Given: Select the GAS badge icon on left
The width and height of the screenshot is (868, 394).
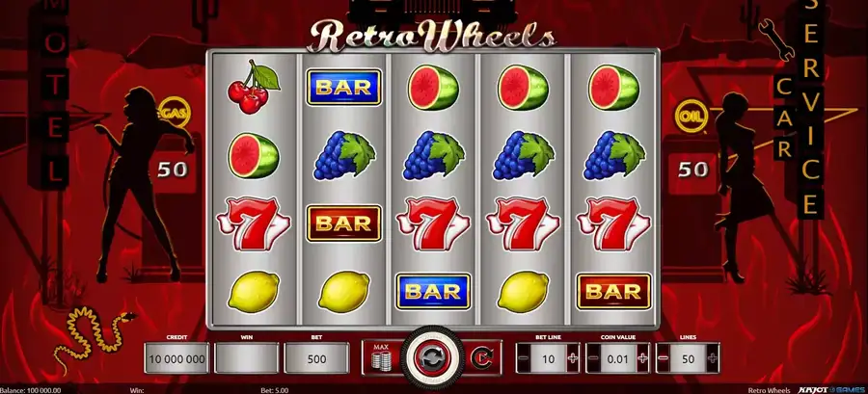Looking at the screenshot, I should coord(174,112).
